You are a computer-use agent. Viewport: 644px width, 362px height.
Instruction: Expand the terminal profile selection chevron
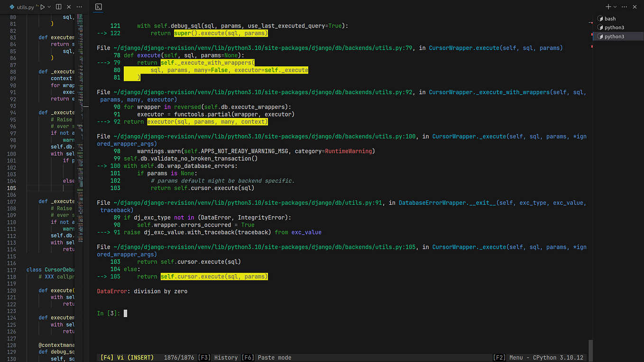tap(615, 7)
